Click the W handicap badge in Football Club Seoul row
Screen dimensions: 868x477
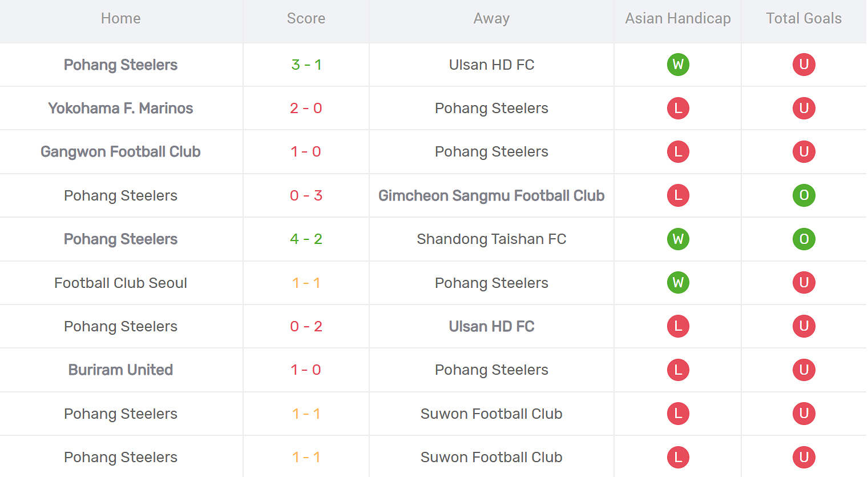point(678,283)
